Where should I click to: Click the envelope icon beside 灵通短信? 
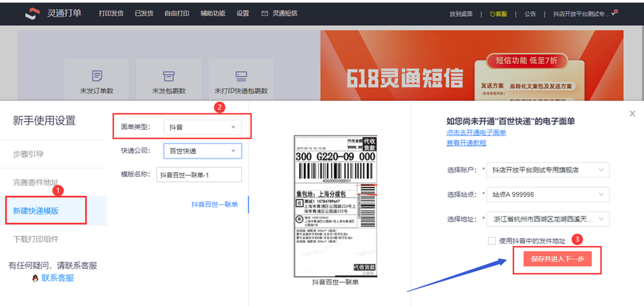coord(265,13)
